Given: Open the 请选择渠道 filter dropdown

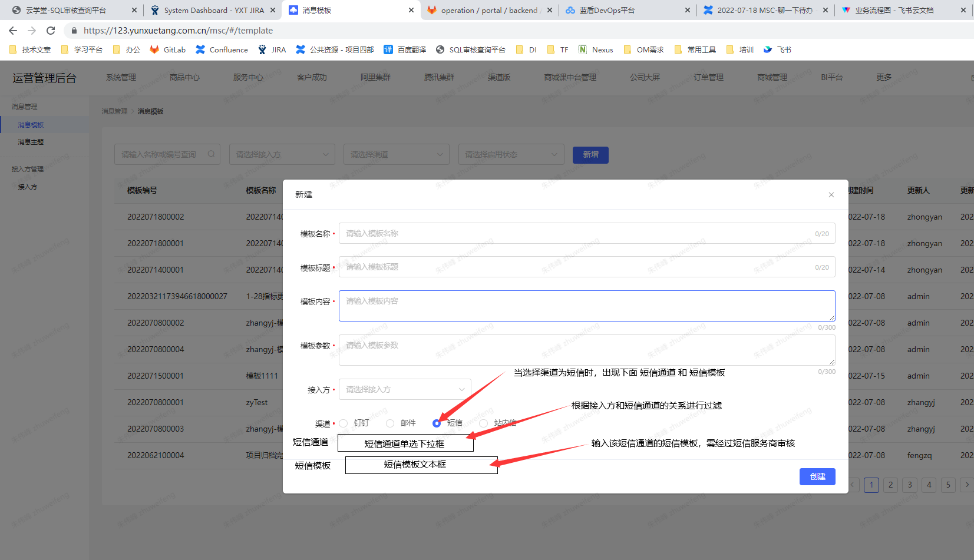Looking at the screenshot, I should pyautogui.click(x=397, y=154).
